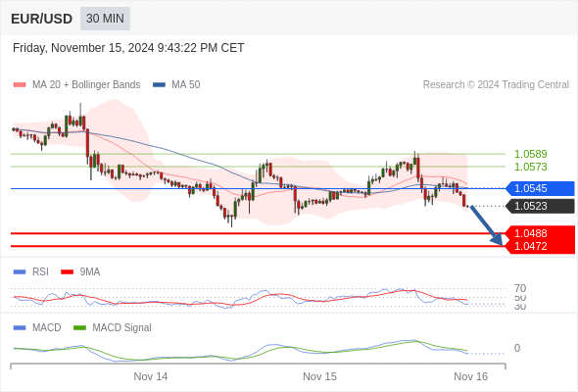Click the green 1.0589 resistance label

pyautogui.click(x=530, y=154)
